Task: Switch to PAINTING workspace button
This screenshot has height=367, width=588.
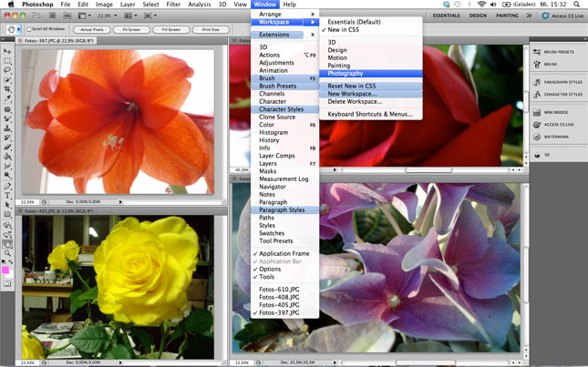Action: point(507,15)
